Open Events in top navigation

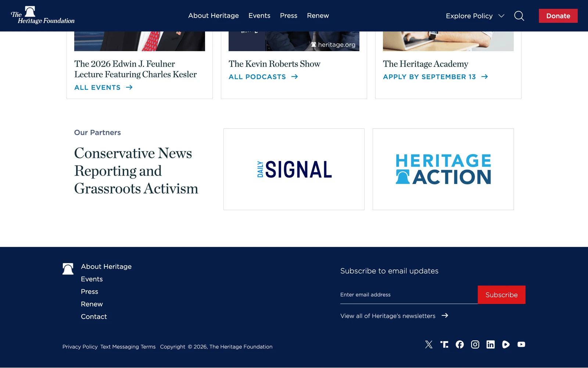click(259, 15)
